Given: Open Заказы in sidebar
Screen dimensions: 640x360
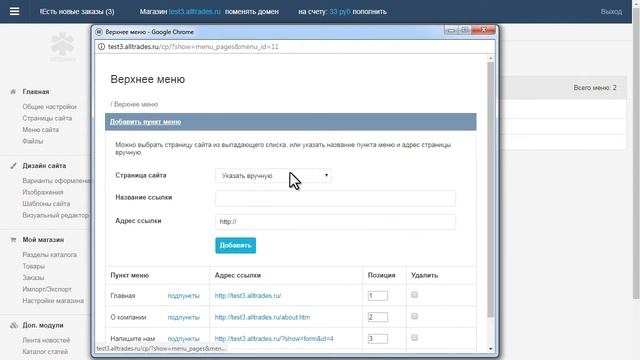Looking at the screenshot, I should tap(33, 278).
